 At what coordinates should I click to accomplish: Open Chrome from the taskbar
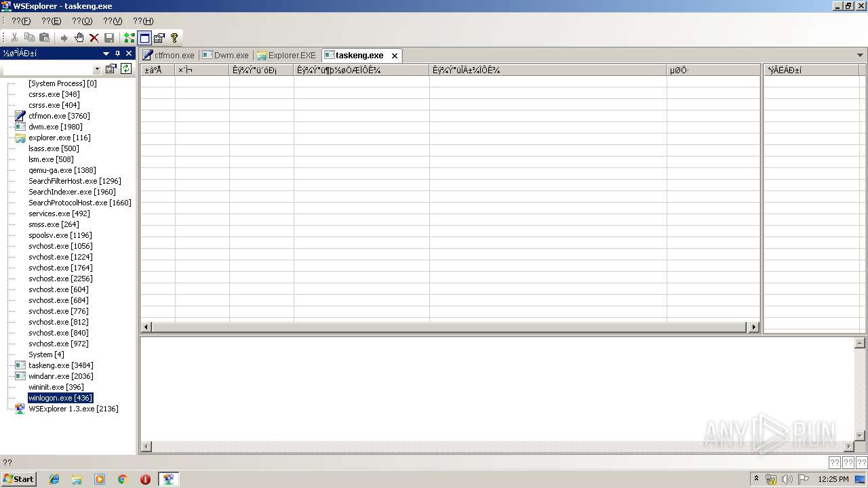123,479
